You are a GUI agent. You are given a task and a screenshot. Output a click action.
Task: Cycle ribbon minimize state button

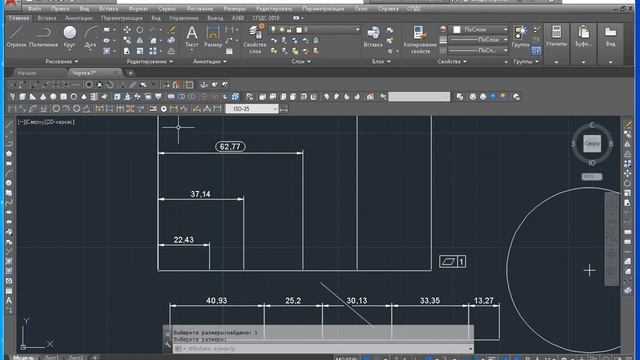click(298, 18)
